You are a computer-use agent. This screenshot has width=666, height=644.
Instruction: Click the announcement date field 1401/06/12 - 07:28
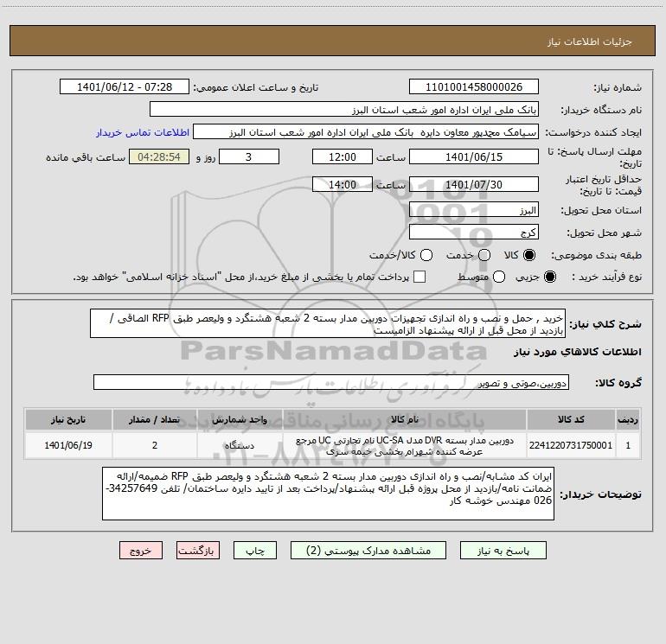[x=125, y=87]
